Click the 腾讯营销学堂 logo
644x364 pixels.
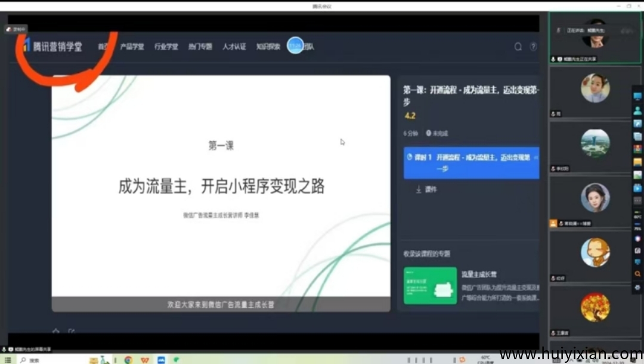pos(52,47)
